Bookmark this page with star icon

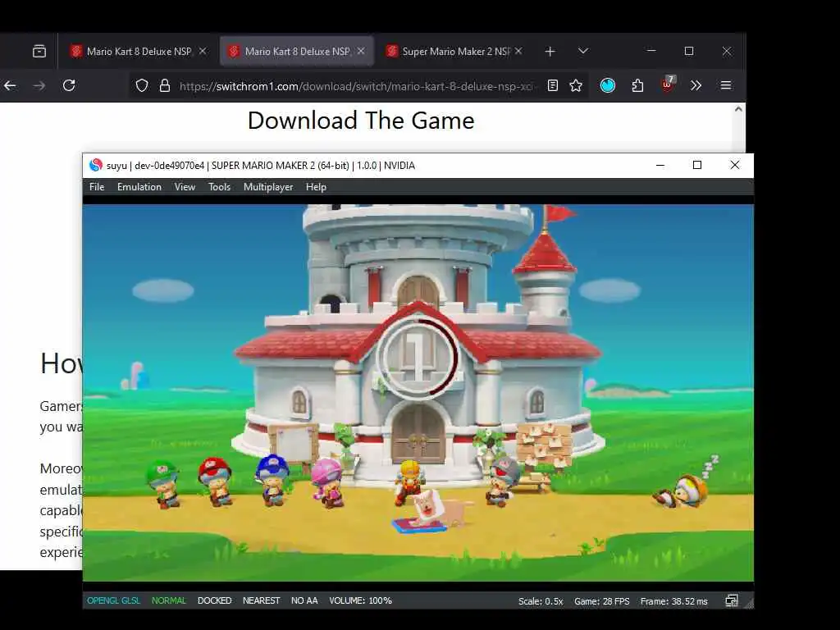[x=576, y=85]
